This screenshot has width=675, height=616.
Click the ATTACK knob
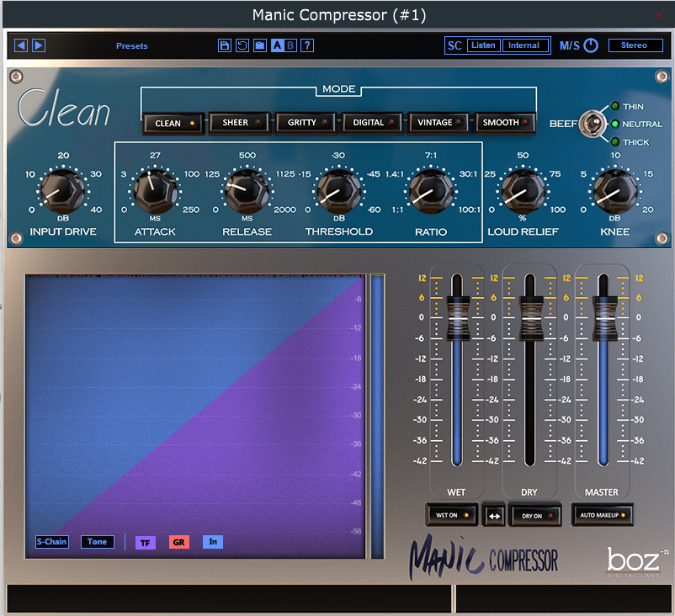click(155, 191)
